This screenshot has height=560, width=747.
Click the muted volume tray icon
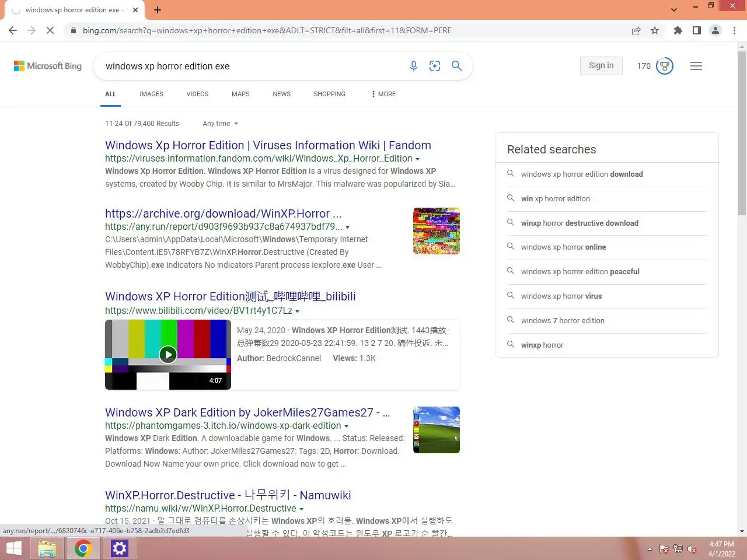coord(692,549)
